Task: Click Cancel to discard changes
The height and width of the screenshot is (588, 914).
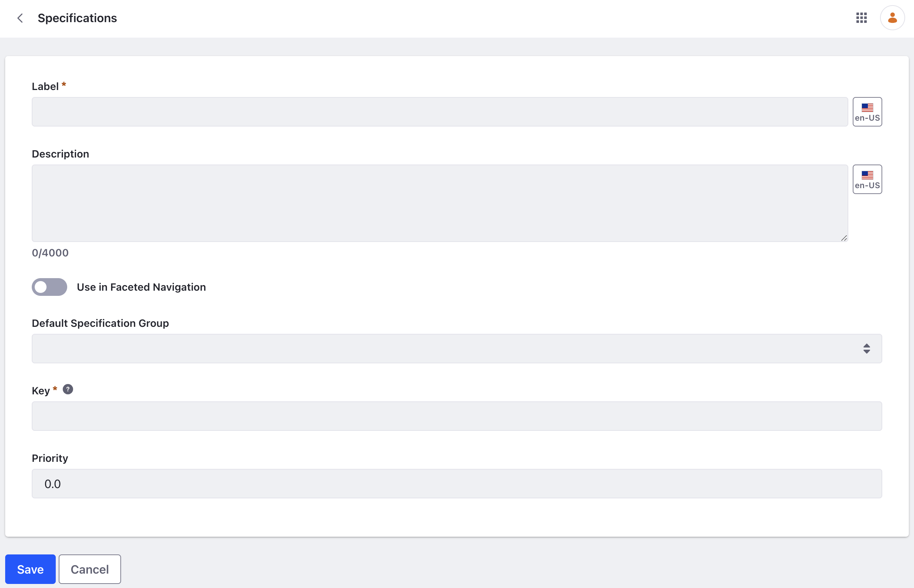Action: click(89, 569)
